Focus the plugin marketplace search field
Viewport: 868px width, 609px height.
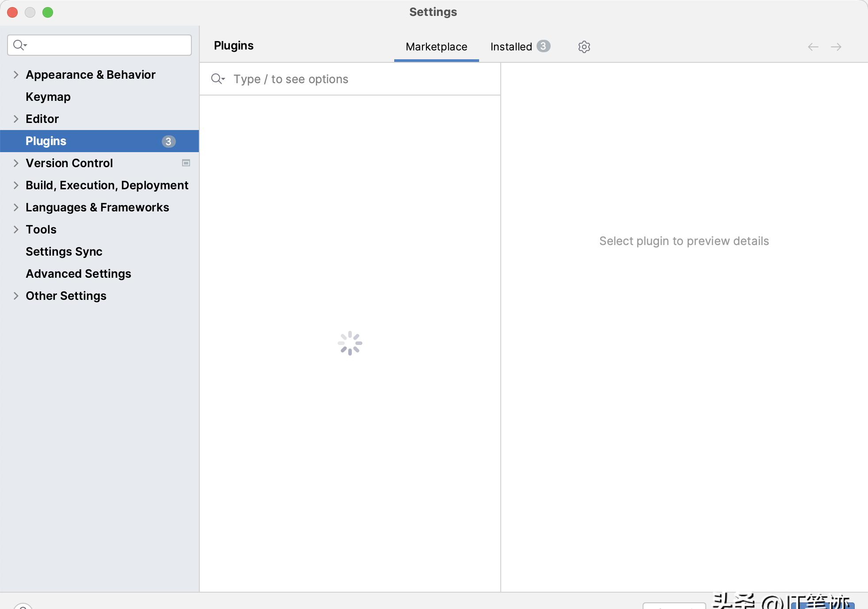tap(350, 79)
